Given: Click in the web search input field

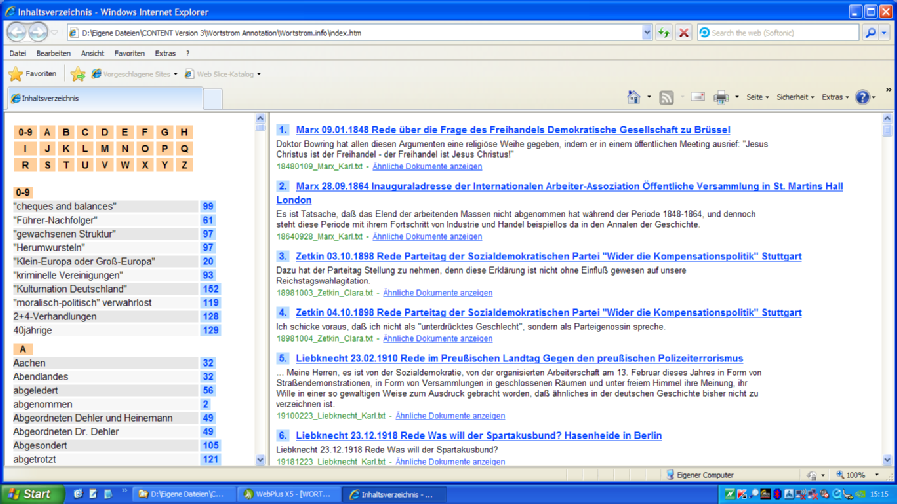Looking at the screenshot, I should pos(780,33).
